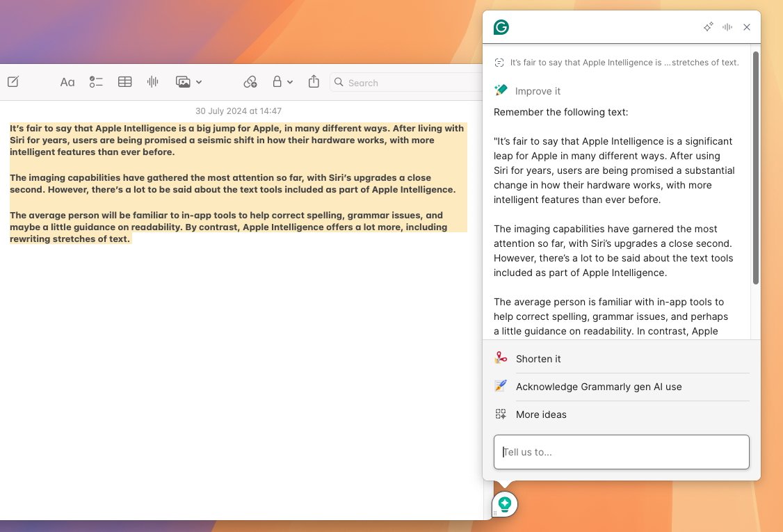Open More ideas suggestions
Screen dimensions: 783x532
click(621, 414)
